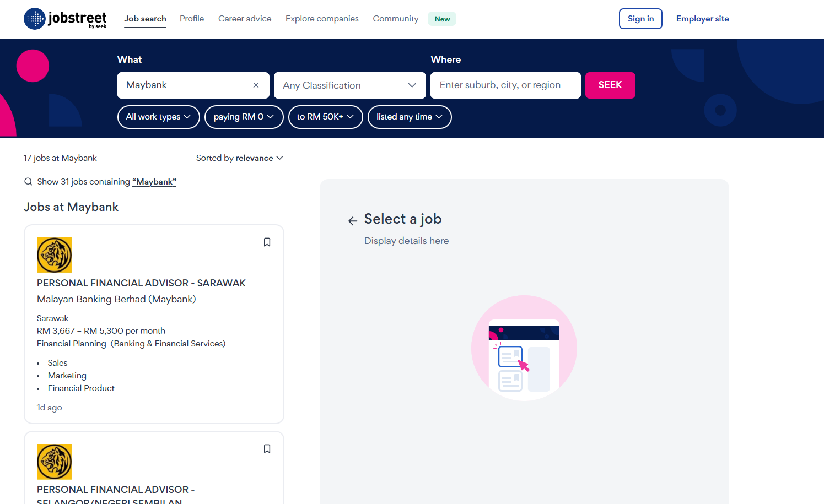Viewport: 824px width, 504px height.
Task: Open the Profile menu item
Action: 192,19
